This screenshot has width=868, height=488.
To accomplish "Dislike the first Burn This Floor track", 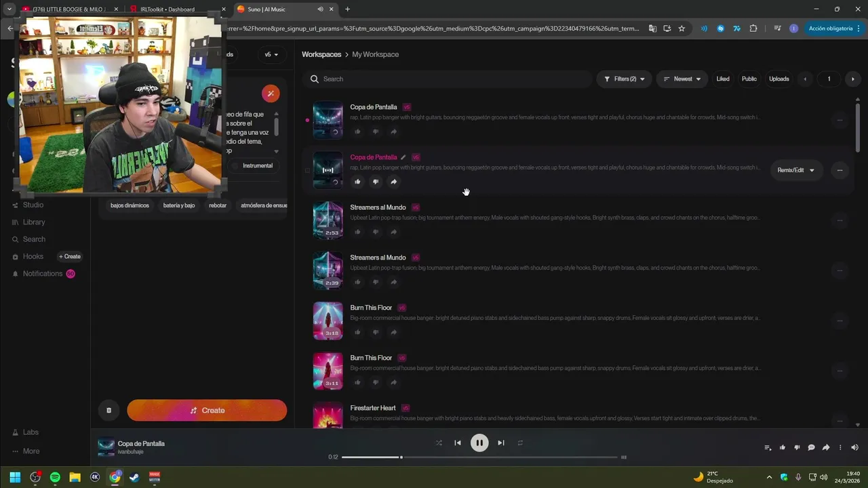I will tap(376, 332).
